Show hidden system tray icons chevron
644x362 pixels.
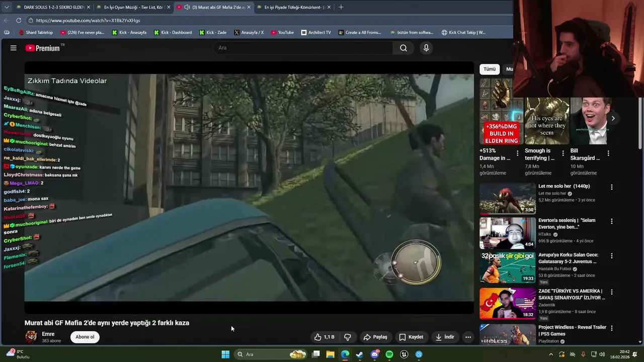point(551,354)
